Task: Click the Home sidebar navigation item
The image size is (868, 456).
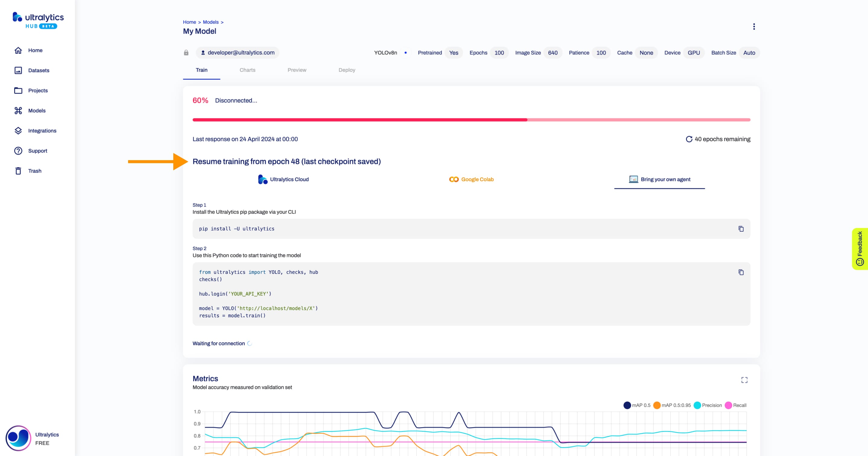Action: 35,50
